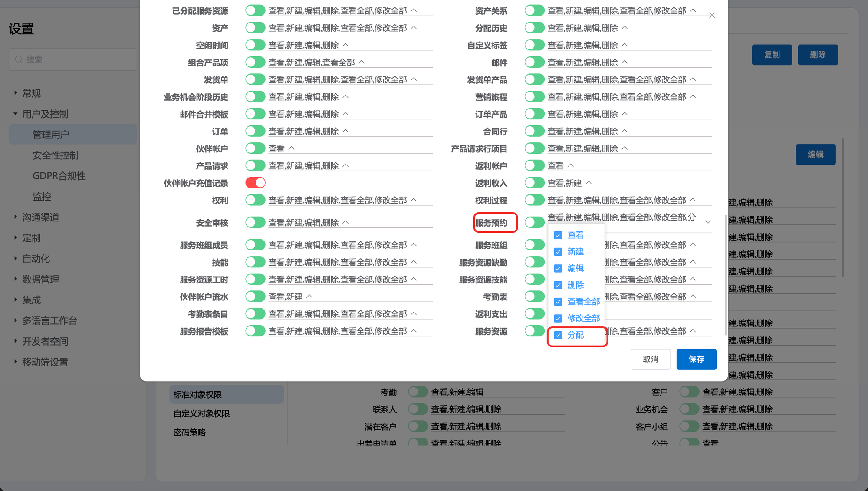The width and height of the screenshot is (868, 491).
Task: Switch to 自定义对象权限 tab
Action: click(201, 413)
